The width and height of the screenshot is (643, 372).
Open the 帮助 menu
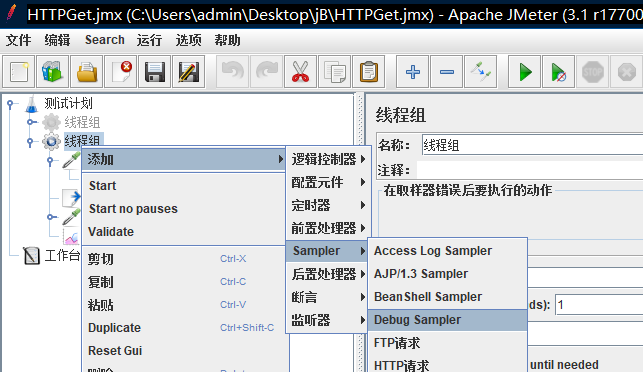click(227, 40)
